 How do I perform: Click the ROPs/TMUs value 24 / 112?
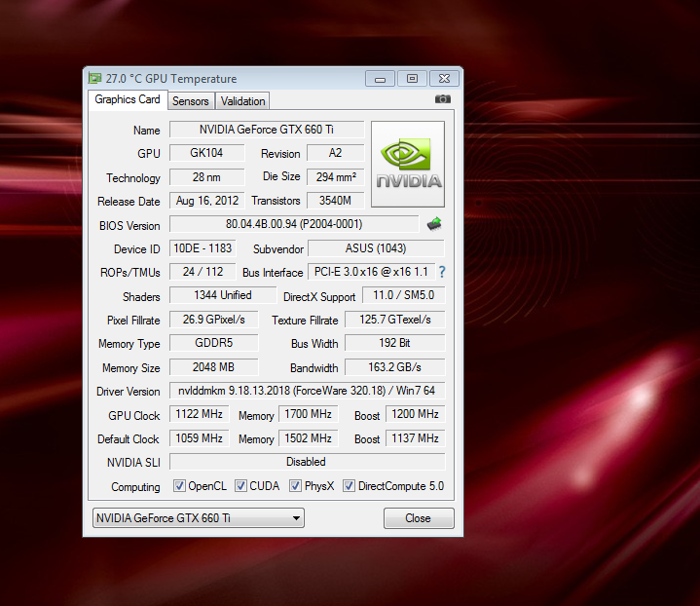(203, 272)
